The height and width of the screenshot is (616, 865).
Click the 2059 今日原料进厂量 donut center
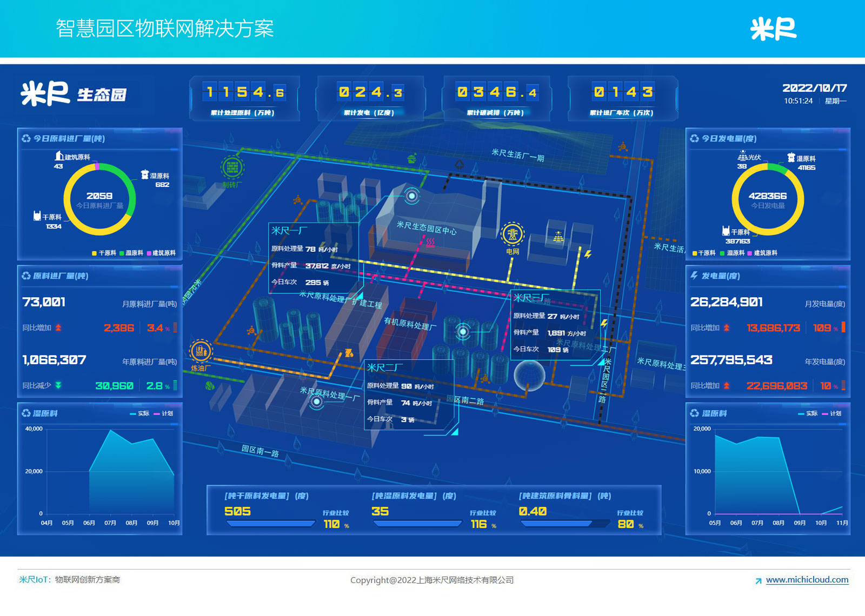click(x=99, y=200)
